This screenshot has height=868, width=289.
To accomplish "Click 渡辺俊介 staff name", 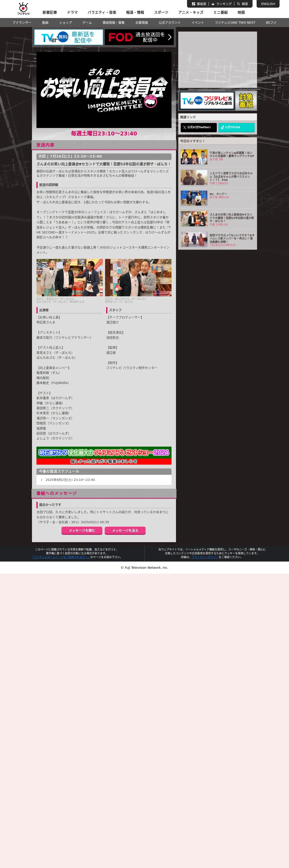I will pos(113,322).
